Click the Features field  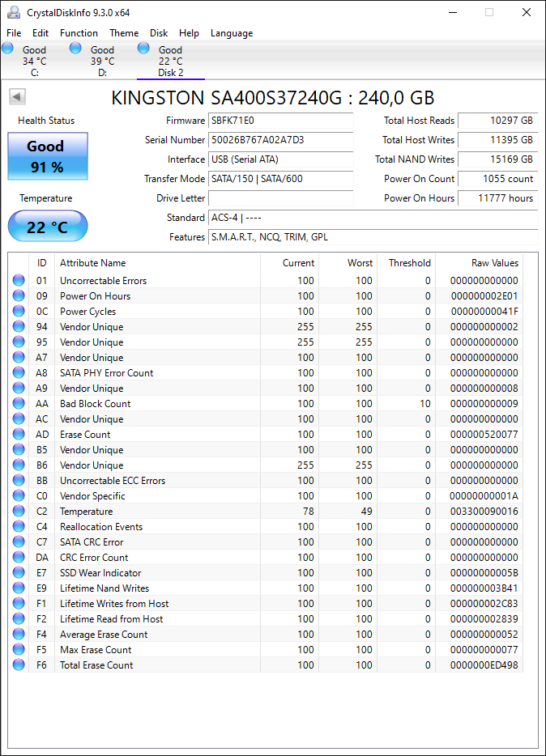point(373,236)
